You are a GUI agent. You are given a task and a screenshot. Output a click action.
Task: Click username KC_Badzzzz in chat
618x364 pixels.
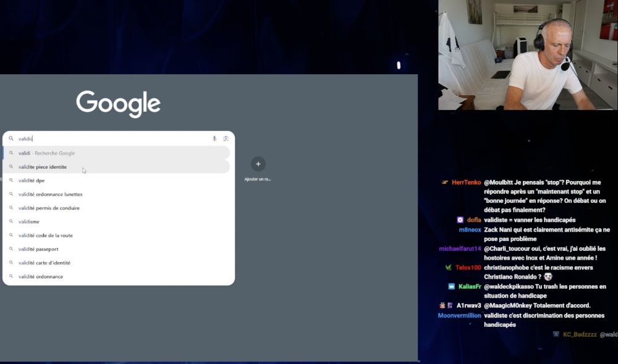point(580,334)
